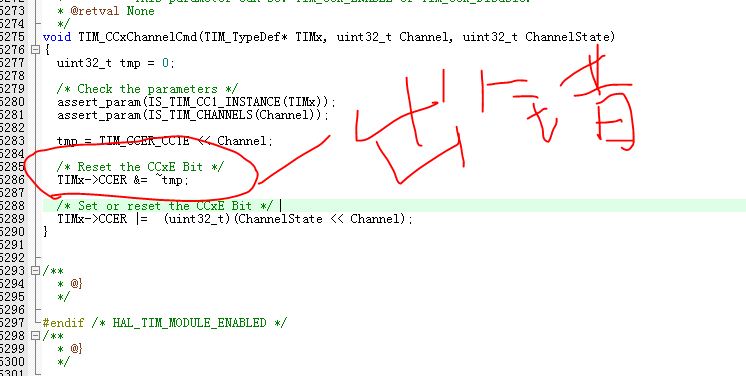Click the closing brace on line 5290
This screenshot has width=746, height=376.
pyautogui.click(x=45, y=232)
